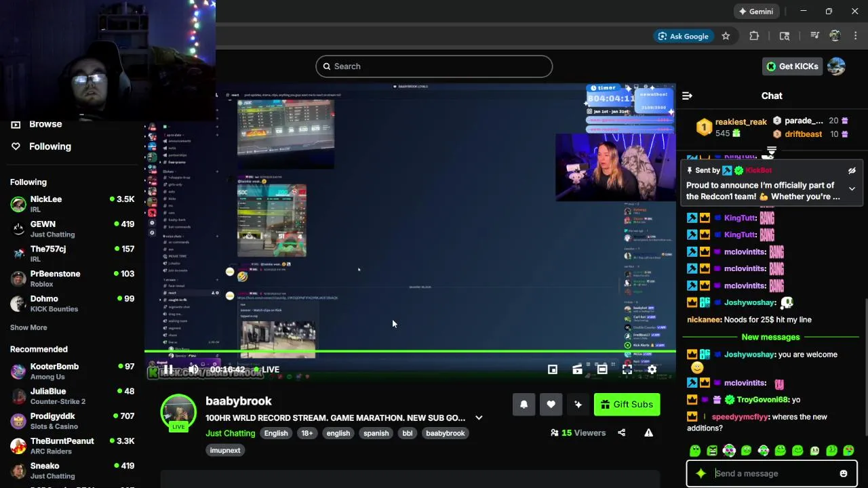Screen dimensions: 868x488
Task: Click Show More under Following
Action: point(28,327)
